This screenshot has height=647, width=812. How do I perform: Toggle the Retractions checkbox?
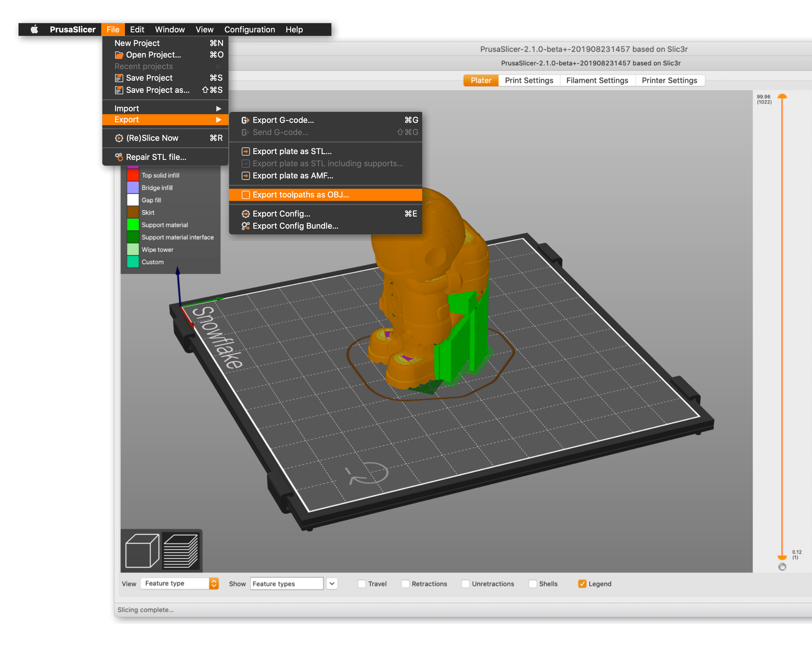[x=405, y=584]
